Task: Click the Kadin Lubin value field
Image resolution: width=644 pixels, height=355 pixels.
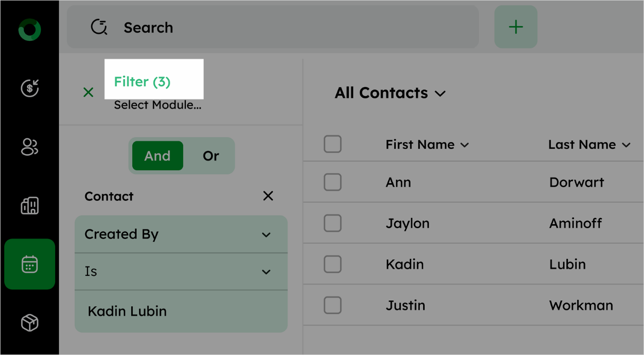Action: tap(181, 311)
